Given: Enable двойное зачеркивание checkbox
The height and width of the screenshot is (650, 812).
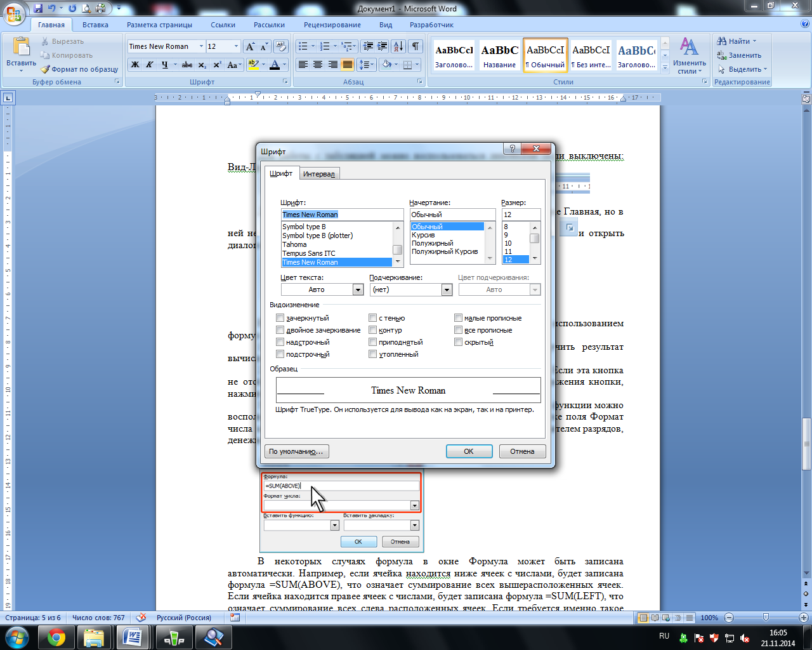Looking at the screenshot, I should 280,330.
